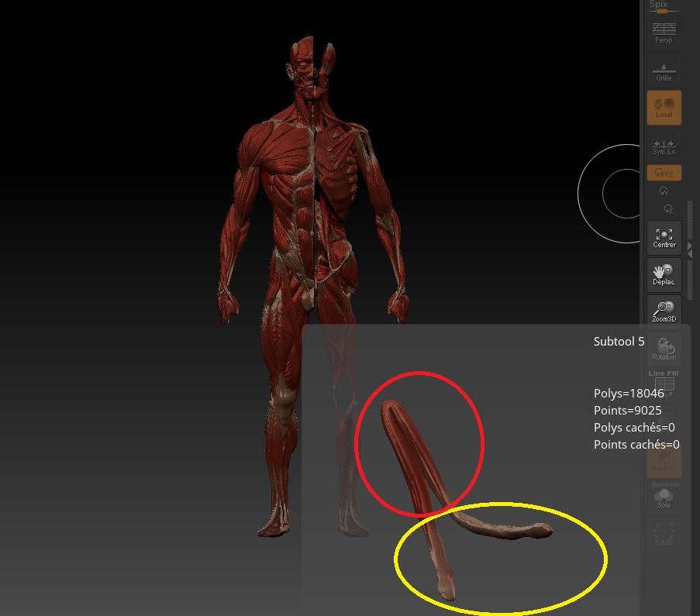This screenshot has width=700, height=616.
Task: Click the Éclaté explode view button
Action: [664, 533]
